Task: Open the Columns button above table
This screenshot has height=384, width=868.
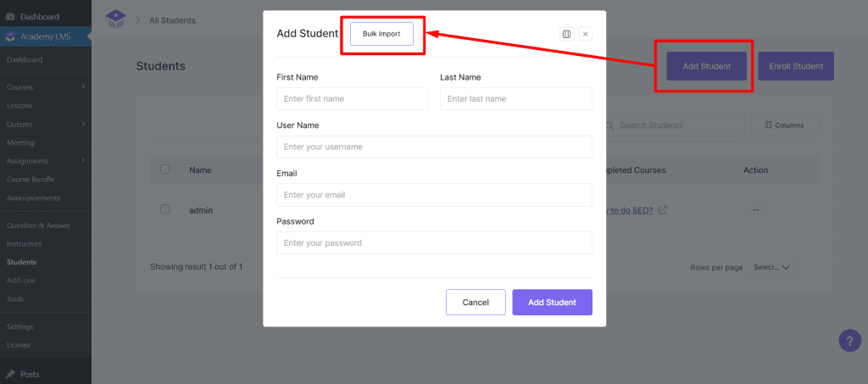Action: click(784, 125)
